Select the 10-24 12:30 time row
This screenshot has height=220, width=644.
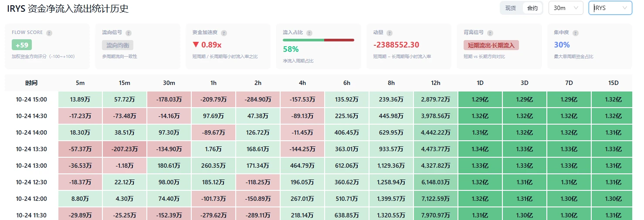[31, 182]
